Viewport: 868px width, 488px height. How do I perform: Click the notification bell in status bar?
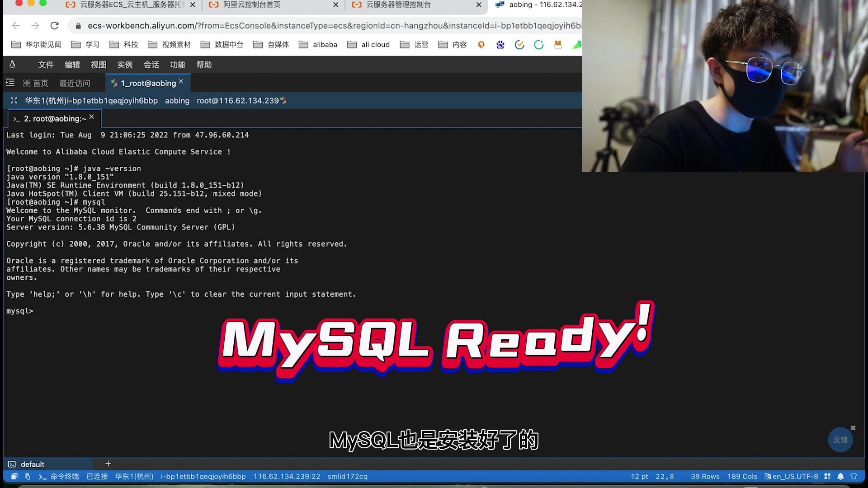tap(840, 476)
